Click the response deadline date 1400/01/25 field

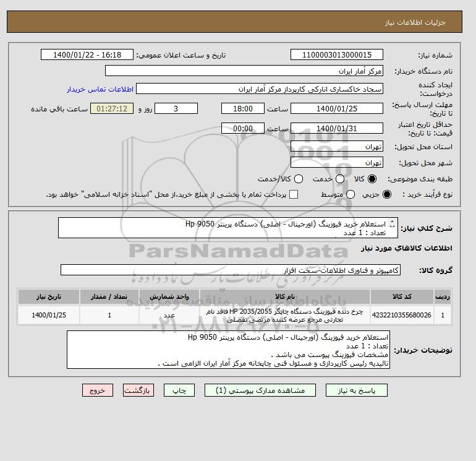[x=337, y=108]
